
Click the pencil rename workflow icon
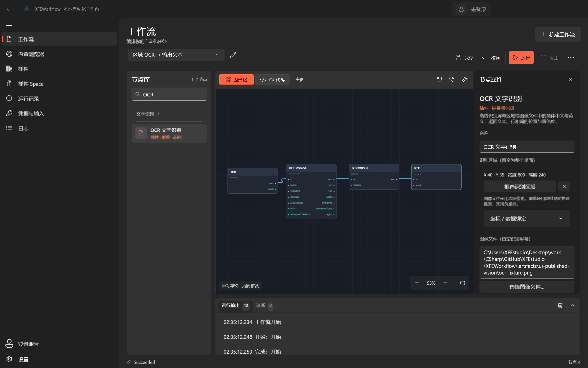click(x=233, y=55)
